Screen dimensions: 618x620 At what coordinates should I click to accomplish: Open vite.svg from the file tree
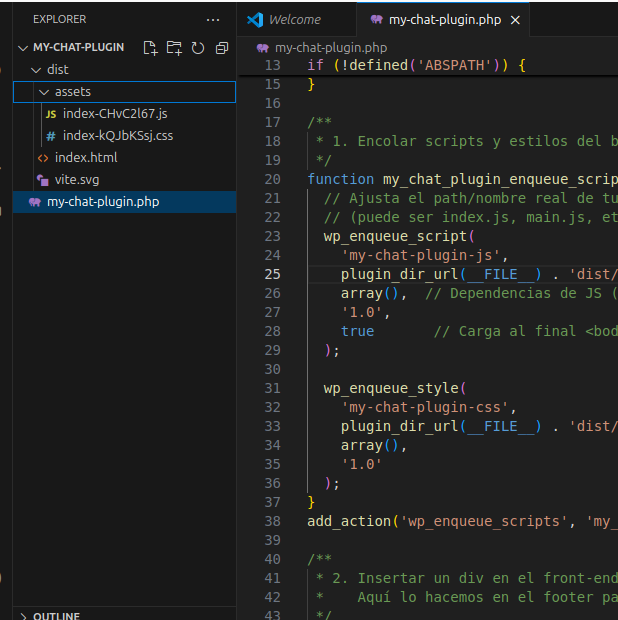(77, 180)
